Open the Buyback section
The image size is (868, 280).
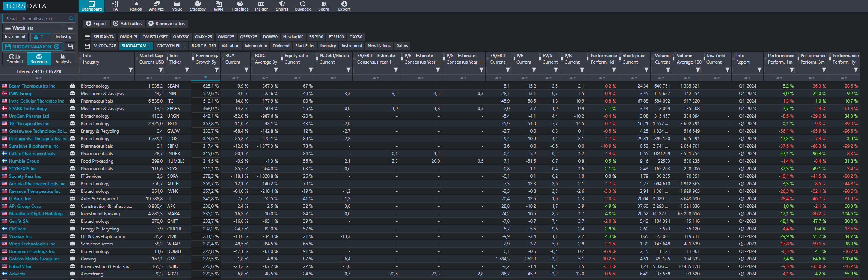(302, 6)
